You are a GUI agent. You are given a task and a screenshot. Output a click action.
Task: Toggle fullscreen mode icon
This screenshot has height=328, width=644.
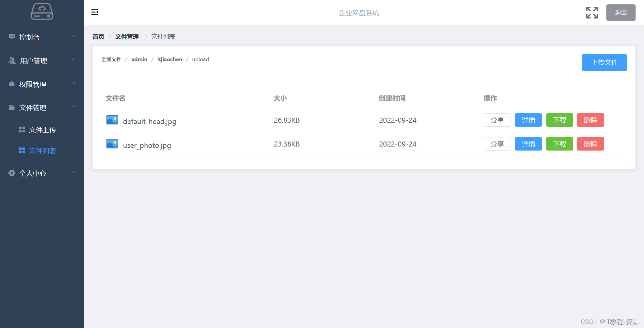click(592, 13)
